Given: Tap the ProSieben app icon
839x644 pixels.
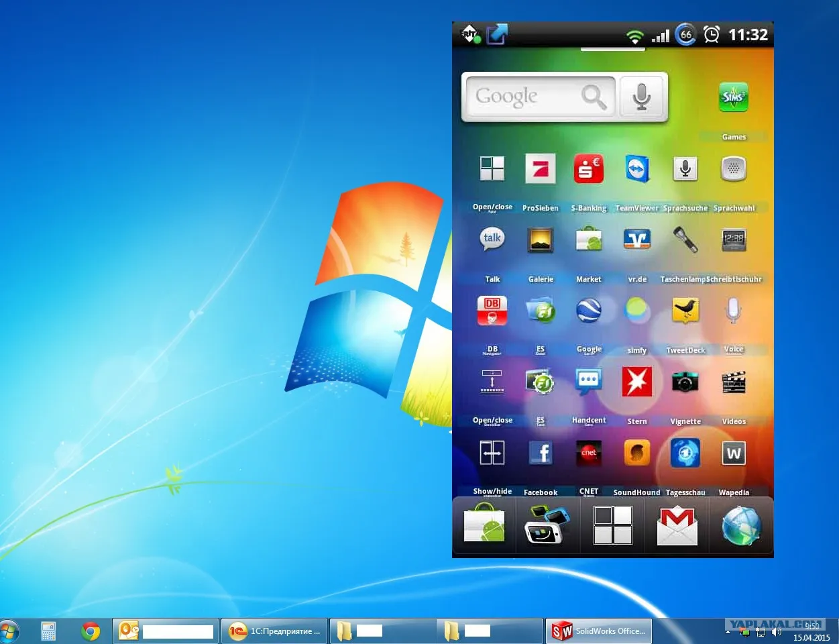Looking at the screenshot, I should point(541,169).
